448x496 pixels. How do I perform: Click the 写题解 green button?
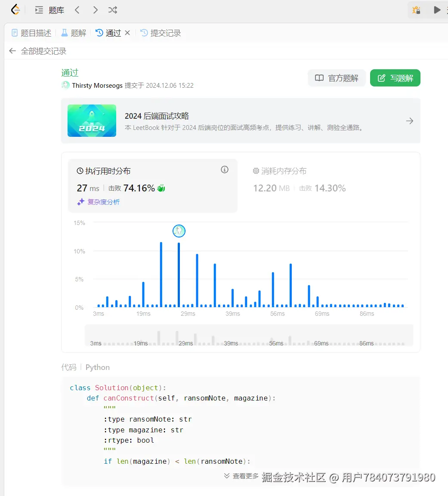pyautogui.click(x=395, y=78)
